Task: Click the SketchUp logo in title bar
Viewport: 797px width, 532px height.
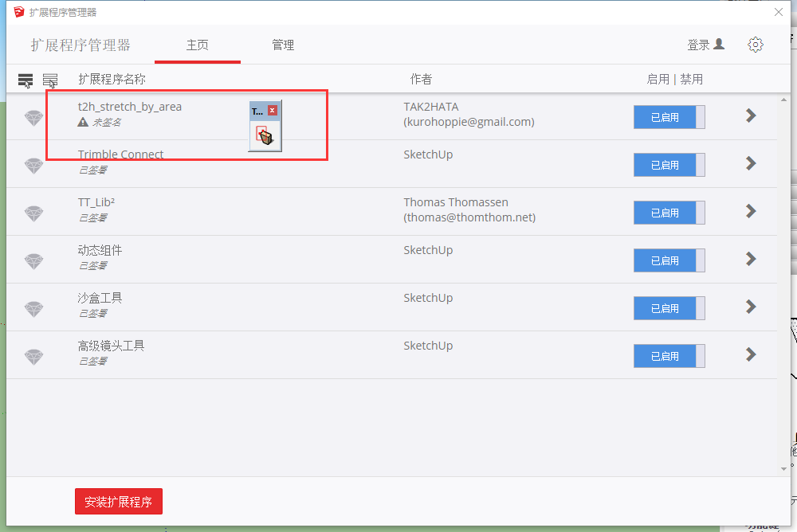Action: (19, 12)
